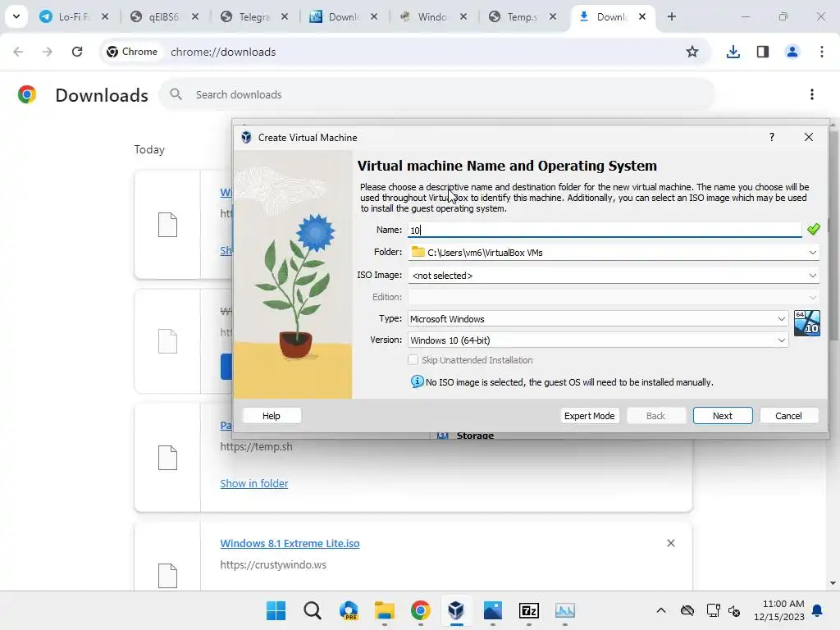840x630 pixels.
Task: Open Chrome downloads tray icon
Action: coord(733,52)
